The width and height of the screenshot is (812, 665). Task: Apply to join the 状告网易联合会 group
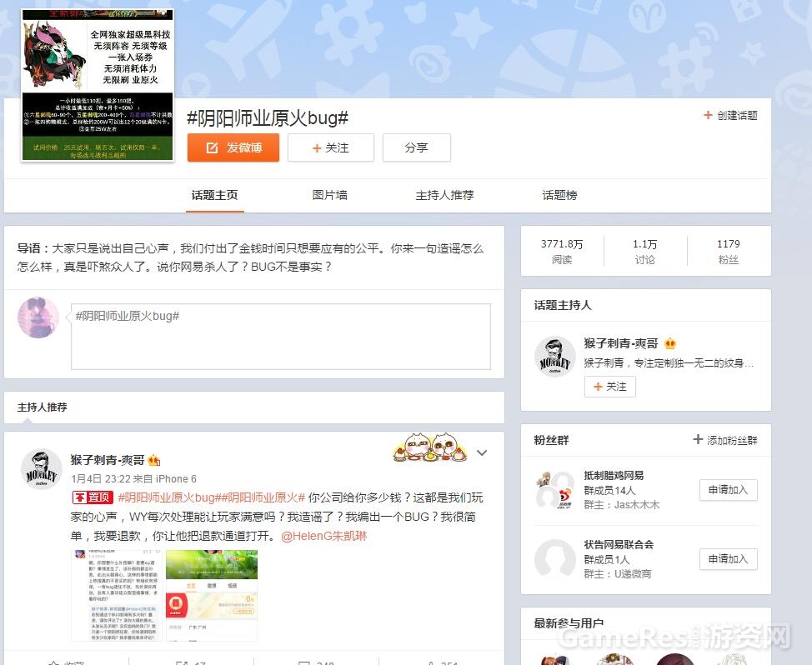728,559
